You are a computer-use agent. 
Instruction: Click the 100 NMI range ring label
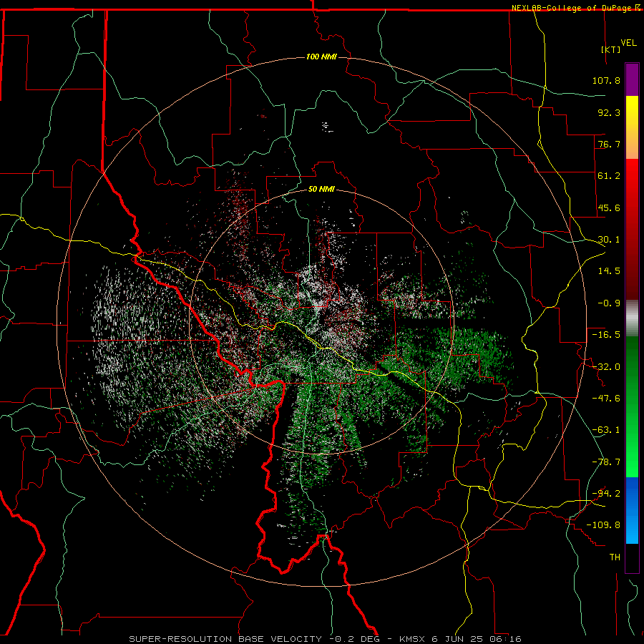click(x=321, y=57)
